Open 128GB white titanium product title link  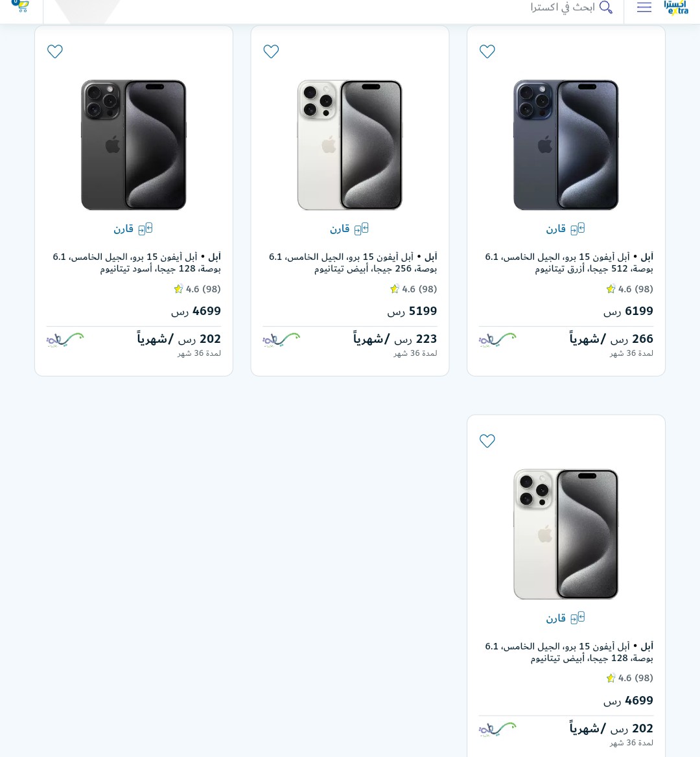[569, 652]
